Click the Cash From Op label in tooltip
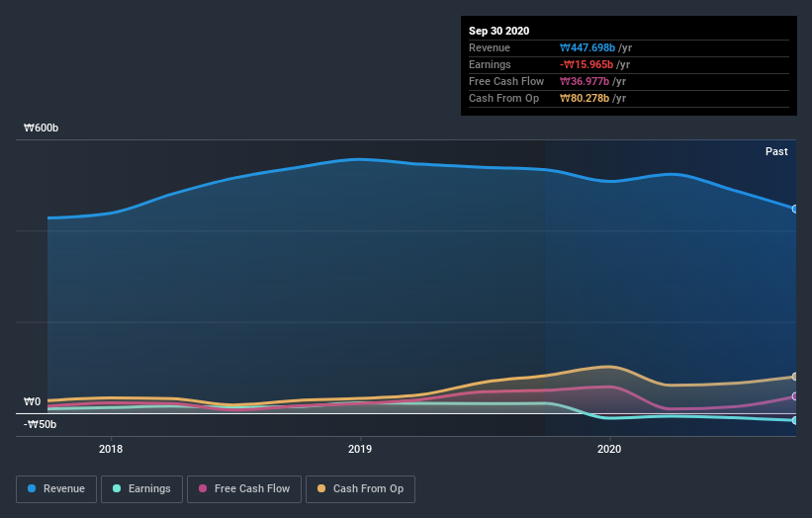 coord(503,98)
